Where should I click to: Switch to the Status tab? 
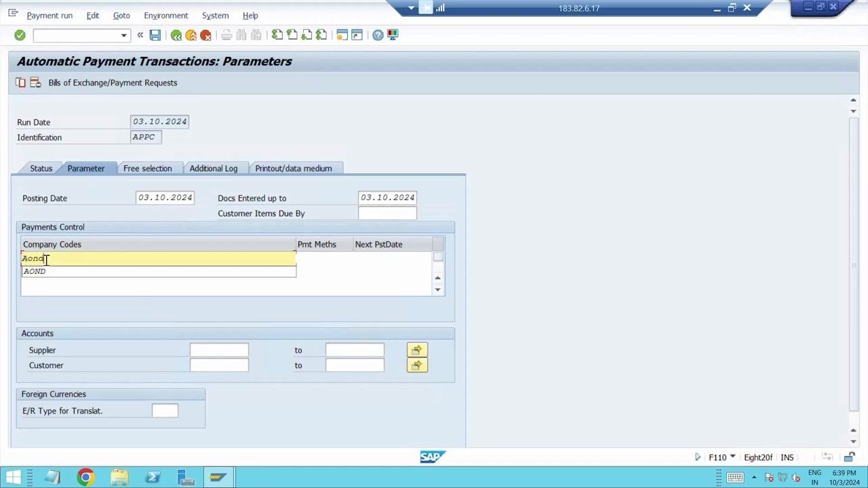[41, 168]
